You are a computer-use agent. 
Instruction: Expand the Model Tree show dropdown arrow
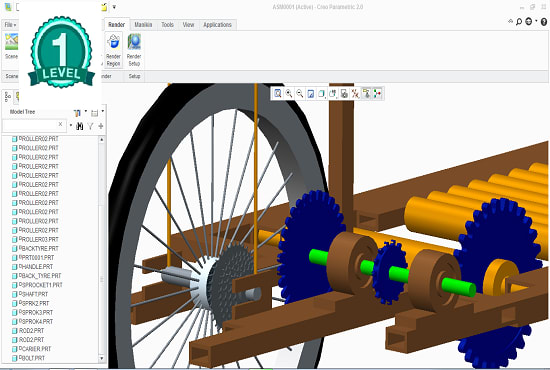[102, 112]
